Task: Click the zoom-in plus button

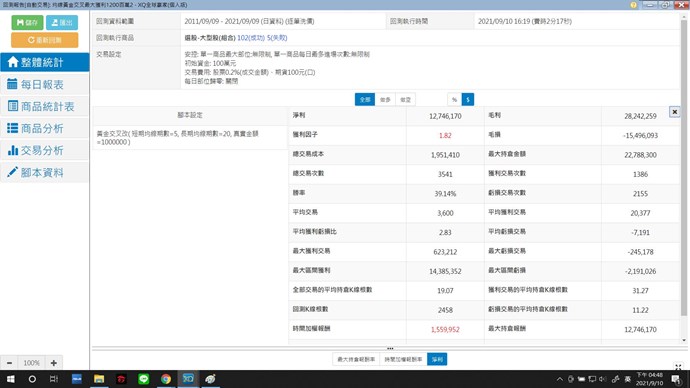Action: click(54, 363)
